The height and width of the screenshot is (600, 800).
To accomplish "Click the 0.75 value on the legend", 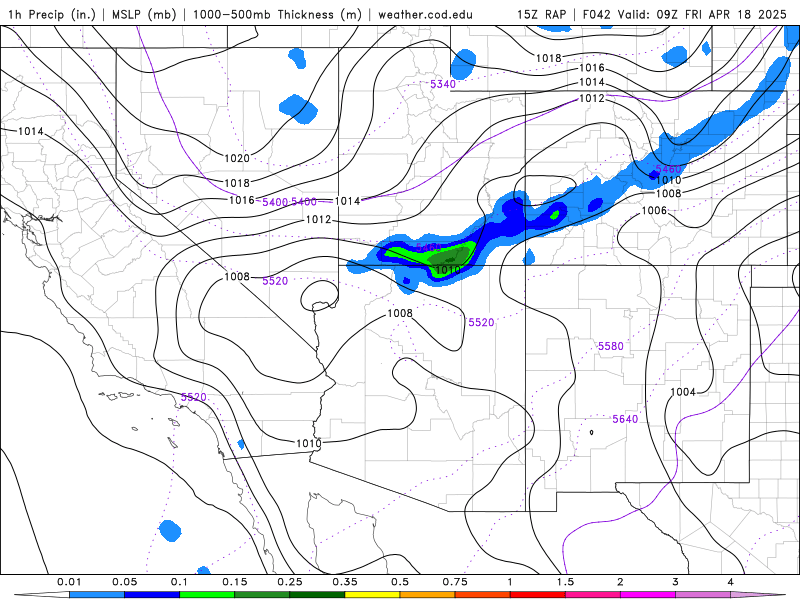I will tap(455, 582).
